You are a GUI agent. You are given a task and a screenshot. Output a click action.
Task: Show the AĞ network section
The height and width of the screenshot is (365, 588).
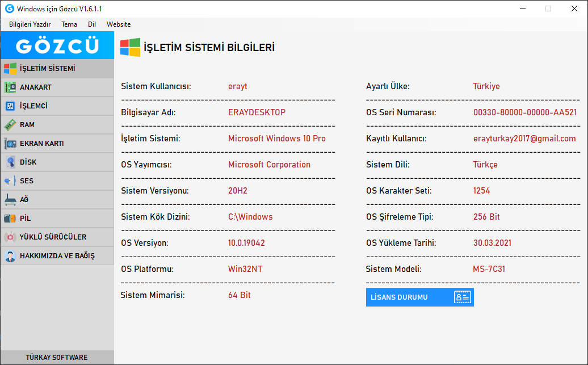[x=57, y=200]
